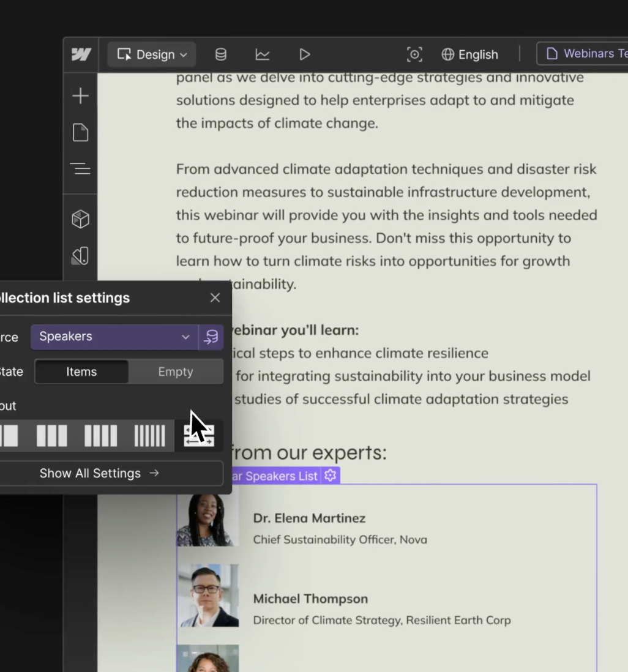628x672 pixels.
Task: Open the Add elements plus icon
Action: [x=81, y=95]
